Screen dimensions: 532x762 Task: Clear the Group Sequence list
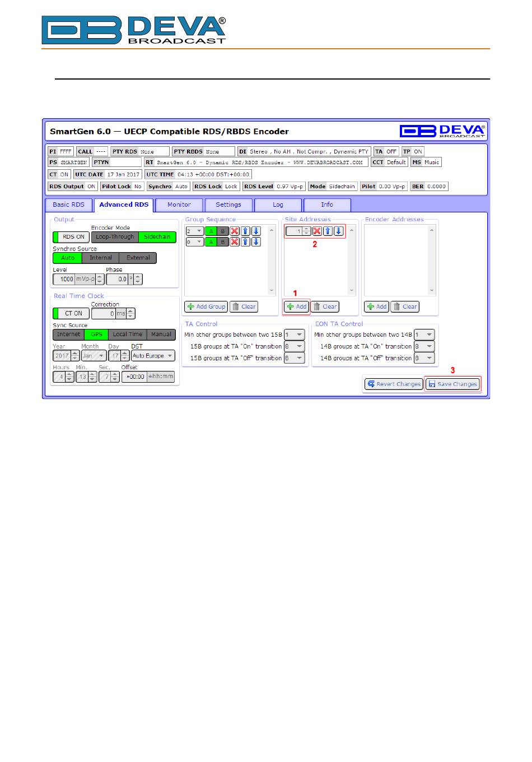244,306
